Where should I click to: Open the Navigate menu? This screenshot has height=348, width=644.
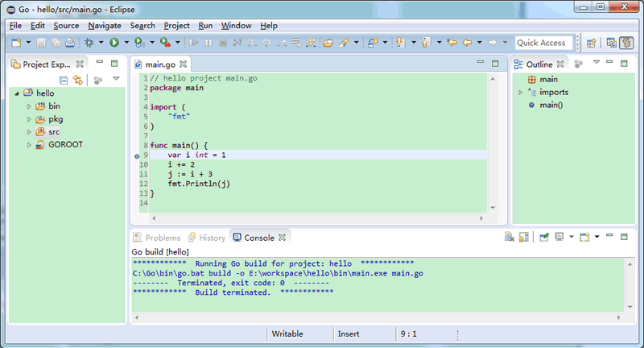pos(105,26)
